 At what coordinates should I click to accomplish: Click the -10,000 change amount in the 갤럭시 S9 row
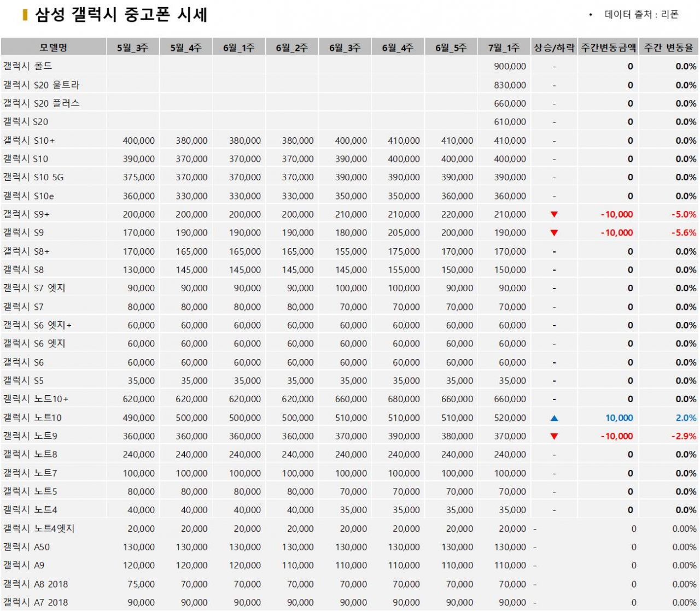617,233
